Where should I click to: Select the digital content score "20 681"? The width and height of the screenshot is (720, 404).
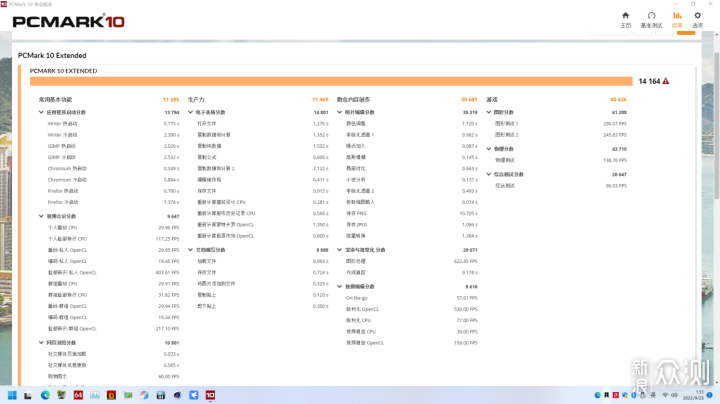(x=469, y=100)
